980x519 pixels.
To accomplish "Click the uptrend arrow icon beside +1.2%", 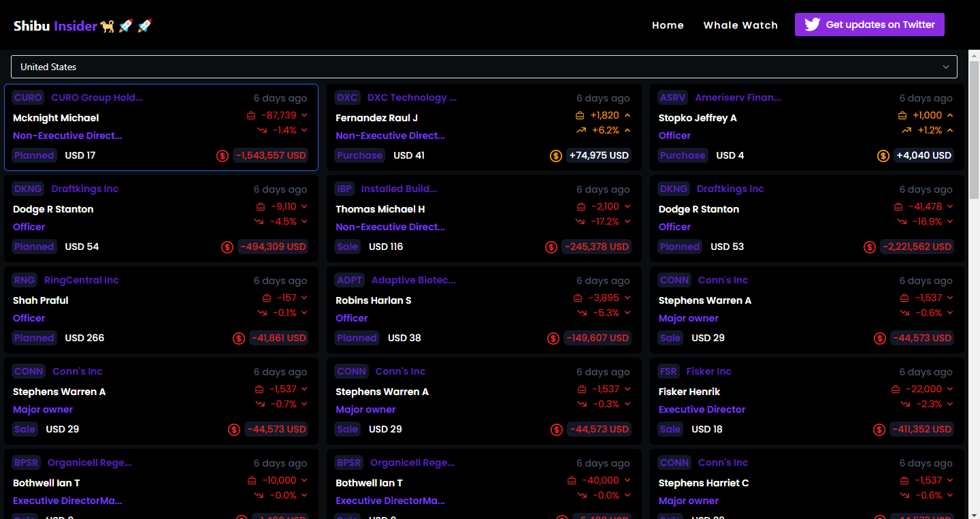I will (x=906, y=130).
